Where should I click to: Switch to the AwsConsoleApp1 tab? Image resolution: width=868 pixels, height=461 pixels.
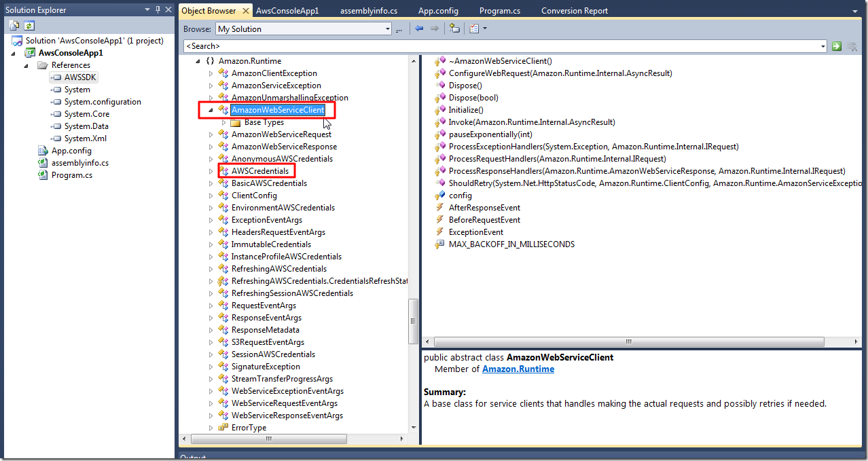(287, 11)
